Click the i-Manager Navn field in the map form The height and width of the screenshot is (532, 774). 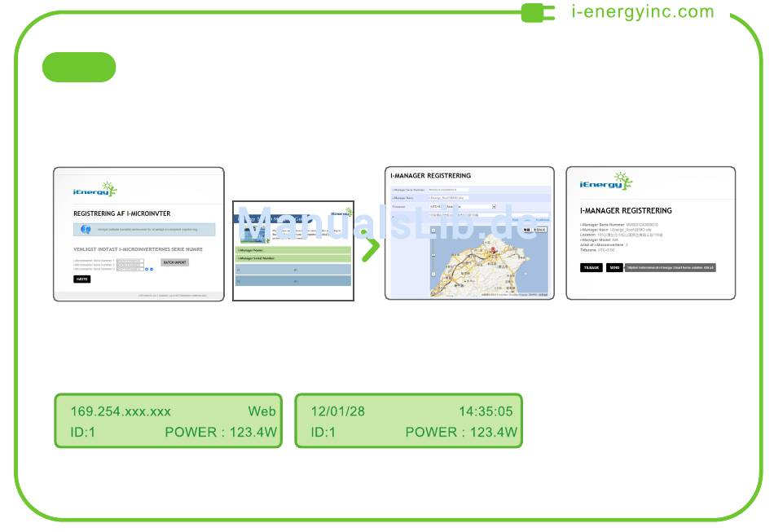coord(448,198)
